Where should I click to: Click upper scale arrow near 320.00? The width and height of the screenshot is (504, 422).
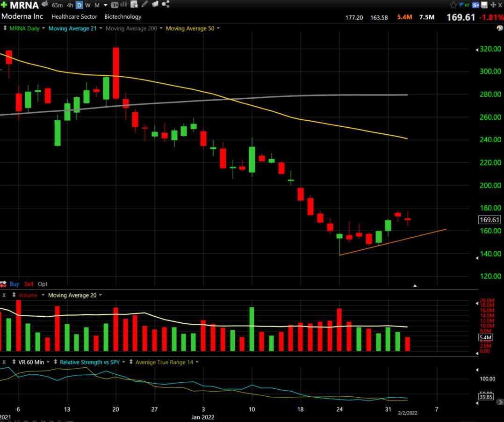(x=477, y=50)
